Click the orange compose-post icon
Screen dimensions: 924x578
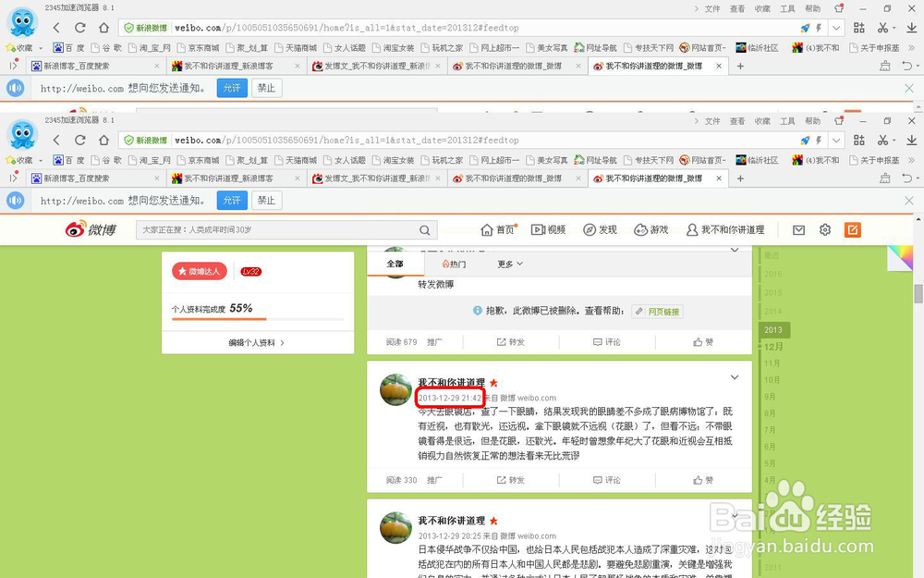click(x=852, y=230)
